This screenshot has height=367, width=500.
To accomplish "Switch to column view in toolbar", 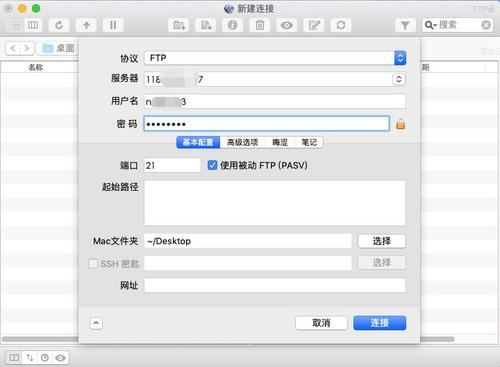I will [x=33, y=25].
